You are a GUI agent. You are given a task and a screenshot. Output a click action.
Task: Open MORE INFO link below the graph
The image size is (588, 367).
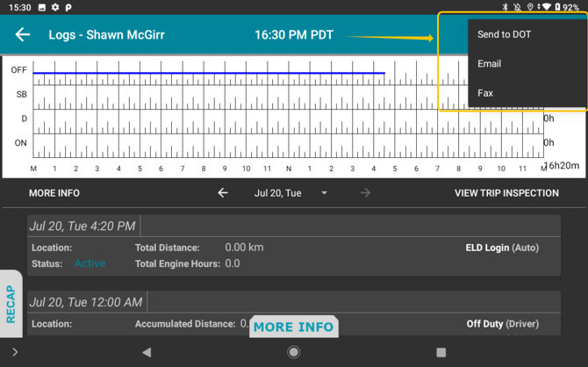(x=54, y=193)
